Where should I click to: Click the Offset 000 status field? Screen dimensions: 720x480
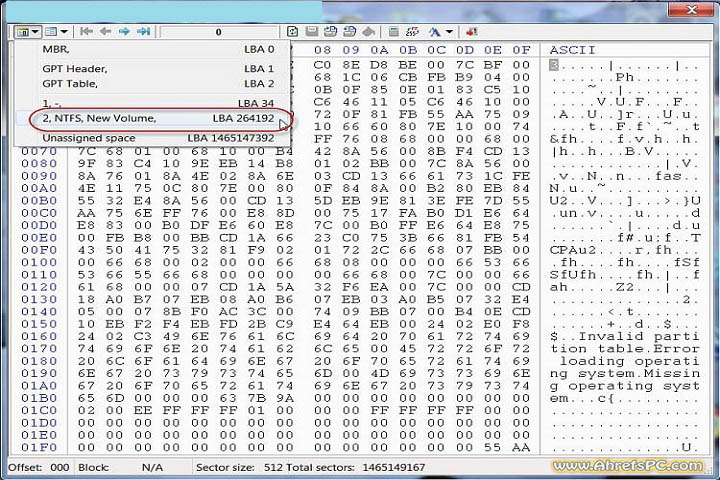(39, 468)
